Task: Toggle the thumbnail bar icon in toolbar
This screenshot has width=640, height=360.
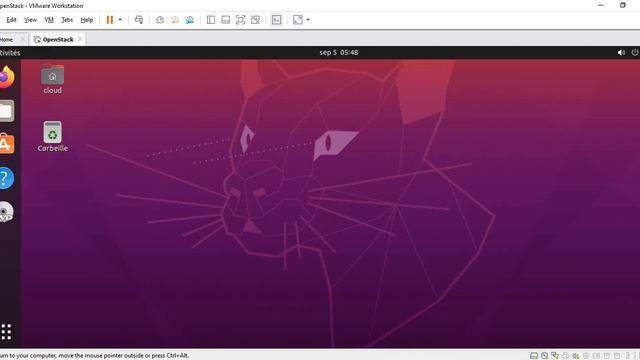Action: 225,20
